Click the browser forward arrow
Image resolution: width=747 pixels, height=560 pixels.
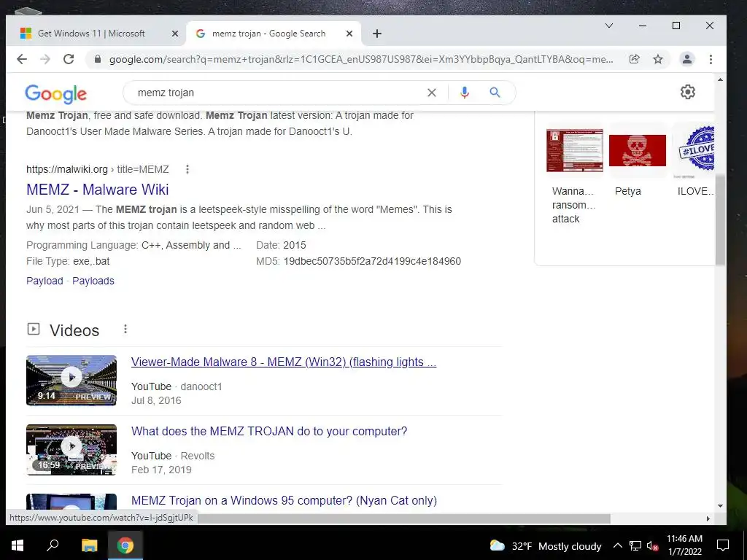tap(45, 59)
